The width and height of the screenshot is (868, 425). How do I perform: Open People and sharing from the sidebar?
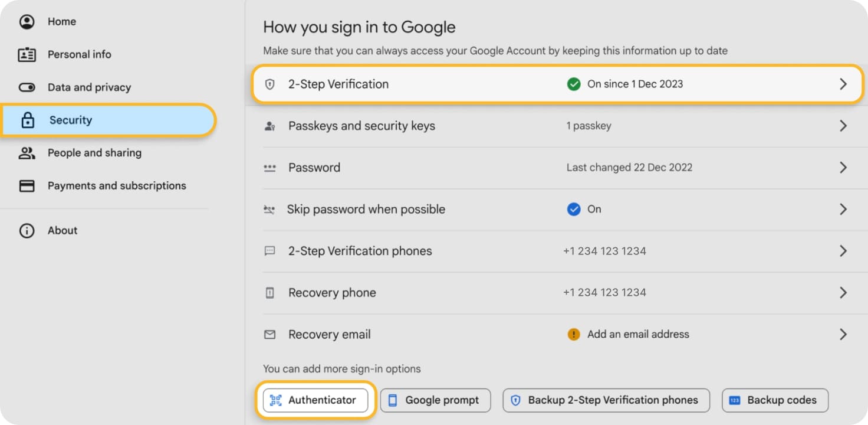[94, 152]
